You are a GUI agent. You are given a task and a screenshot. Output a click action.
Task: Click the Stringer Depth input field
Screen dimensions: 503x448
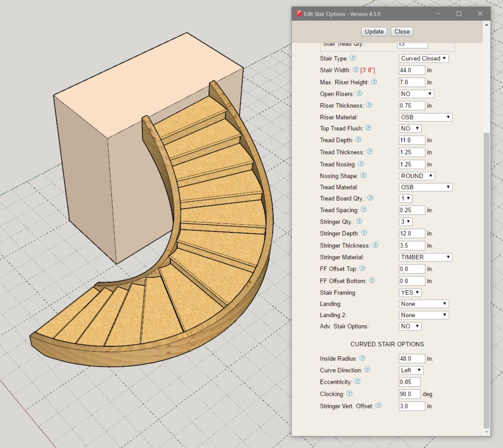[x=412, y=234]
